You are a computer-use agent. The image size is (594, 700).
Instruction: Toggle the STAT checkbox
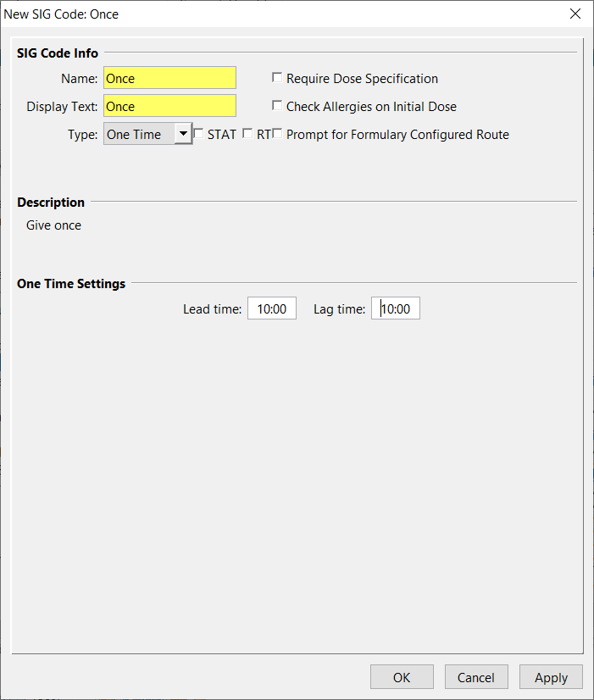[x=199, y=134]
